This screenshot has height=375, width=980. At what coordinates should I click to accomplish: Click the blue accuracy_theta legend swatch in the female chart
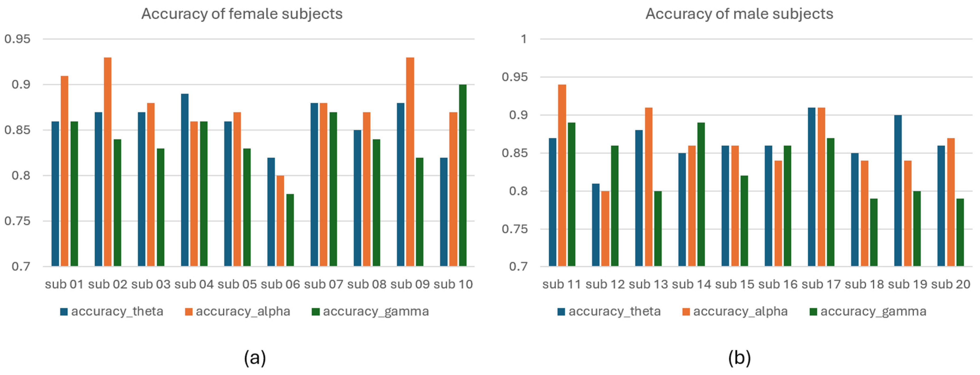tap(64, 312)
